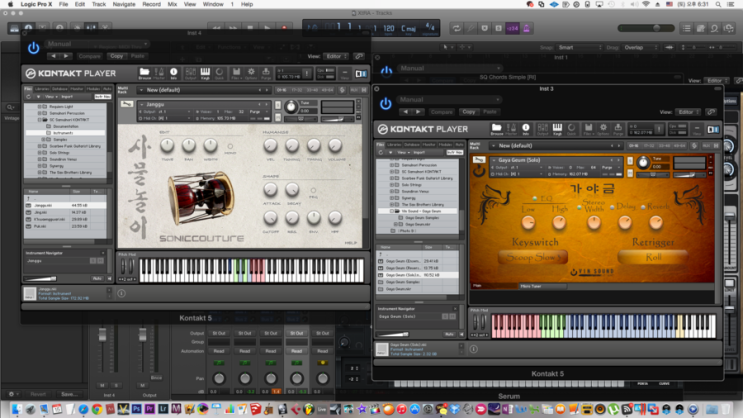Image resolution: width=743 pixels, height=418 pixels.
Task: Click the Scoop Slow keyswitch button
Action: point(532,257)
